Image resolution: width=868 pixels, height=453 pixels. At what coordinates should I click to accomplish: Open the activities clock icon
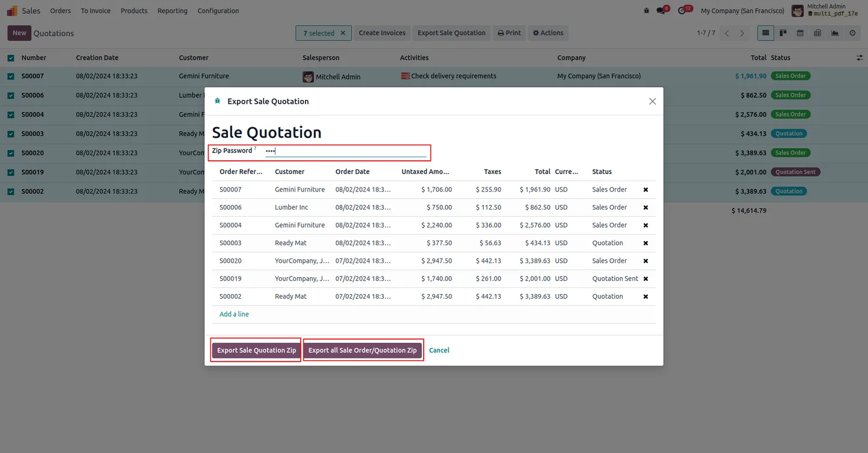point(683,11)
